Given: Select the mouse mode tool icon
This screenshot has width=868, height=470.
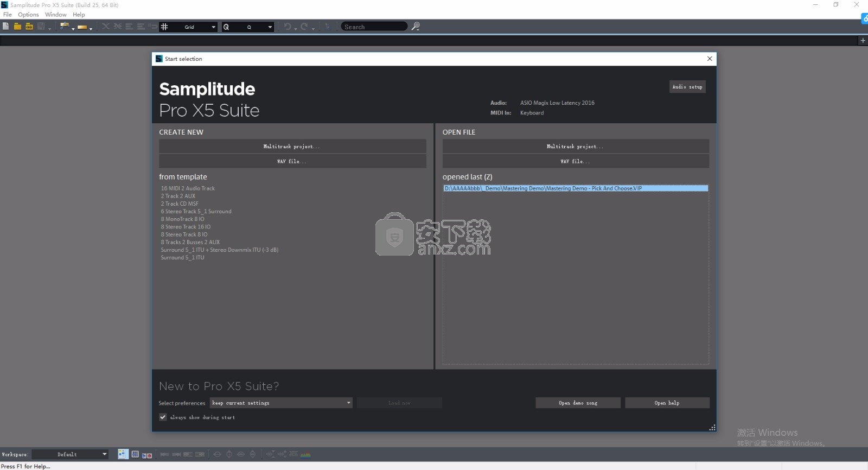Looking at the screenshot, I should [x=65, y=26].
